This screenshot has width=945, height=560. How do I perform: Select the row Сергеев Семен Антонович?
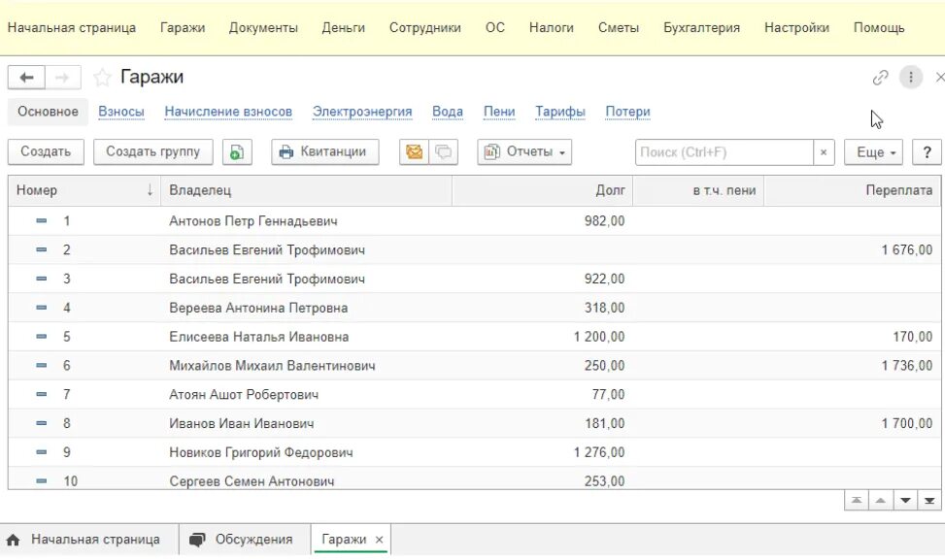[474, 478]
